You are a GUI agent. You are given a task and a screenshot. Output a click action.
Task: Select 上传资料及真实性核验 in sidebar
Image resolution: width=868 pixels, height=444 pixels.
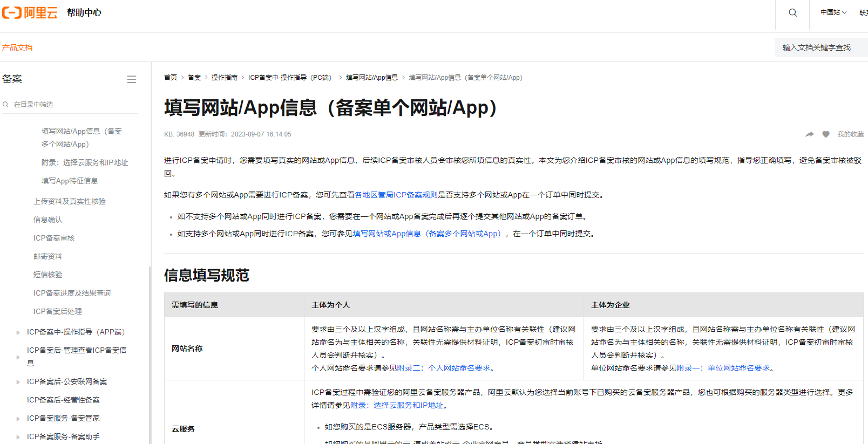click(70, 201)
